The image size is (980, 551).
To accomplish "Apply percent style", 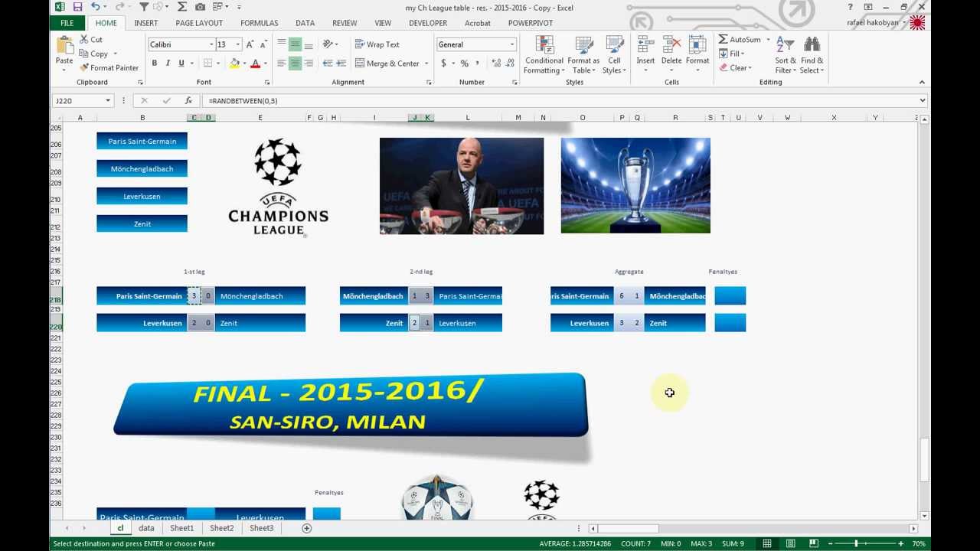I will coord(464,64).
